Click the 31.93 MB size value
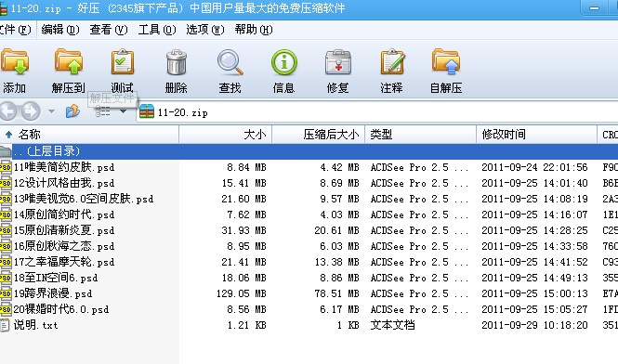Screen dimensions: 618x364 pos(244,230)
